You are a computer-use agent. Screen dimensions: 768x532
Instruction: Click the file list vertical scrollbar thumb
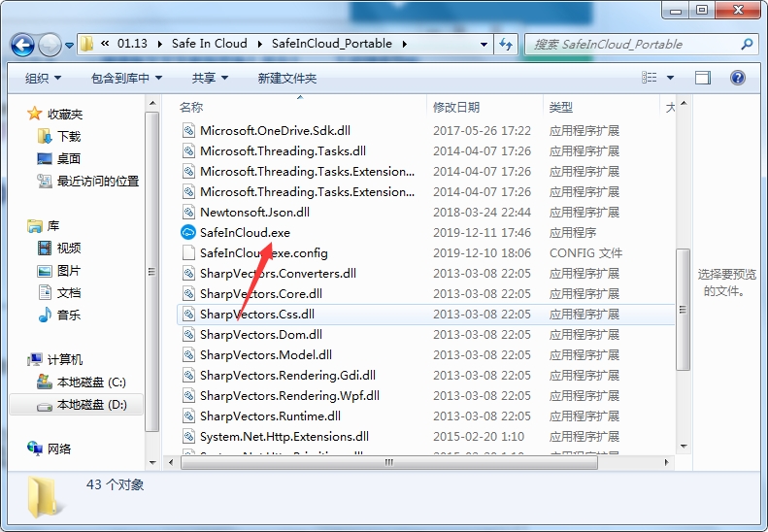[x=683, y=310]
